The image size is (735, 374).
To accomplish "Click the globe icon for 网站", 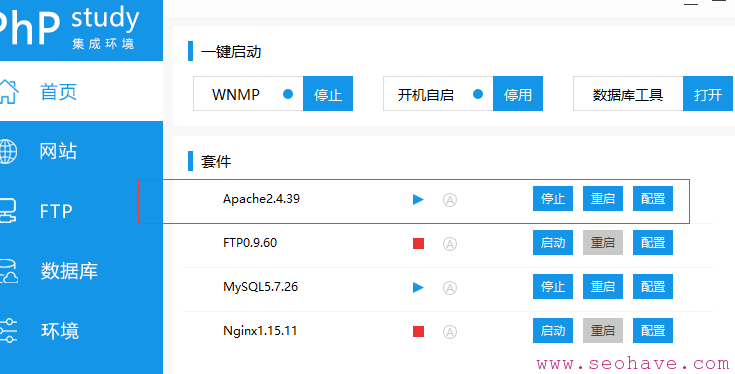I will [8, 151].
